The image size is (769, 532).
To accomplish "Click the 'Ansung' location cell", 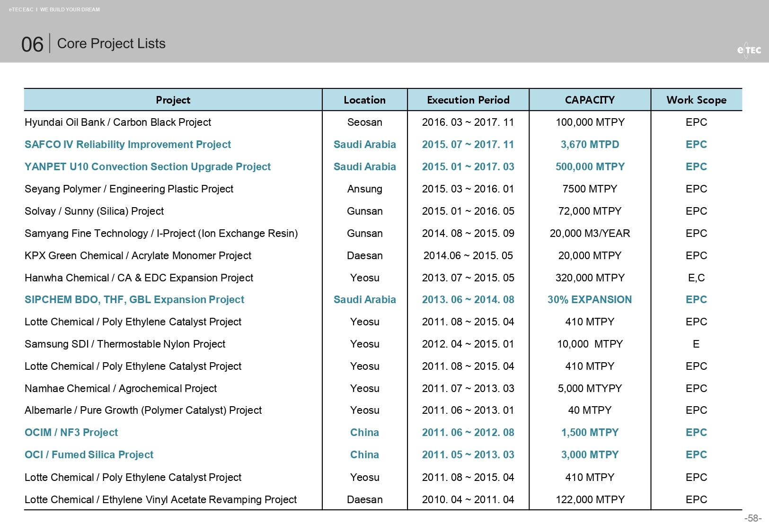I will 364,189.
